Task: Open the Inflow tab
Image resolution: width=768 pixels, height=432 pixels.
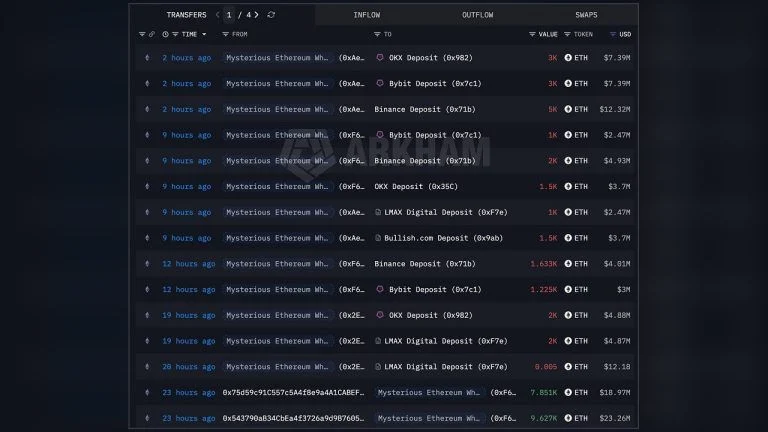Action: (366, 15)
